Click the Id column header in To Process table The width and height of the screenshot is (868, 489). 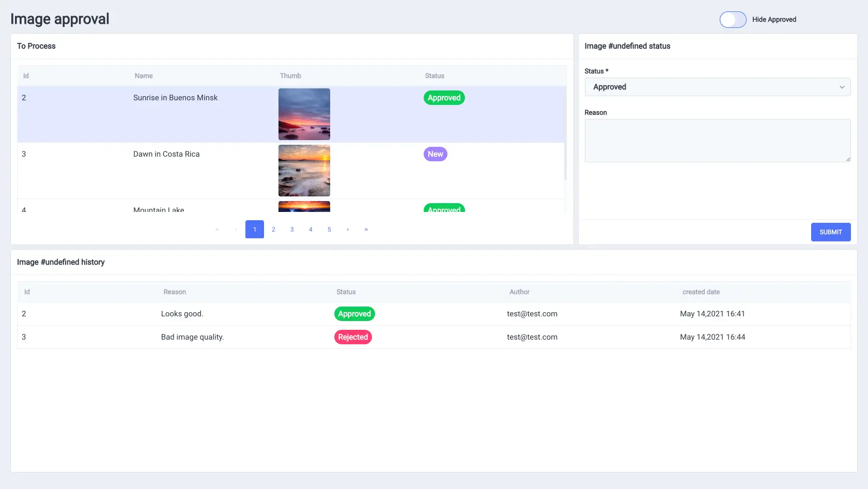tap(26, 75)
